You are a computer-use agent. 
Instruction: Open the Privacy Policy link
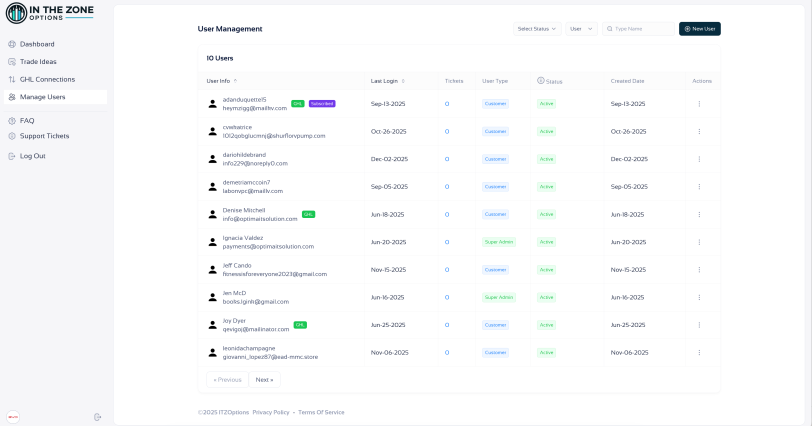[271, 412]
